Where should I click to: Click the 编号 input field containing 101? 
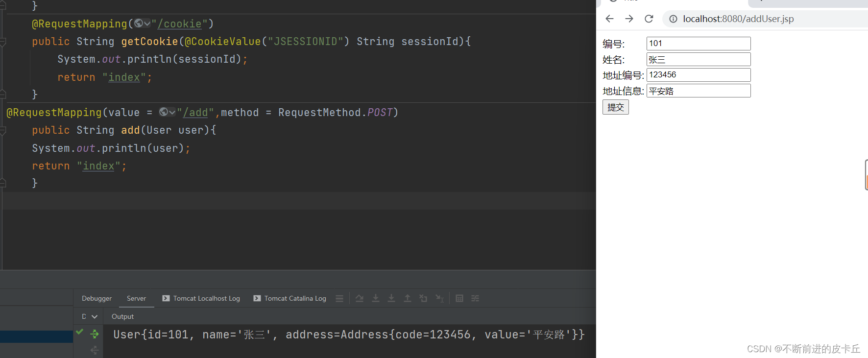[x=699, y=44]
